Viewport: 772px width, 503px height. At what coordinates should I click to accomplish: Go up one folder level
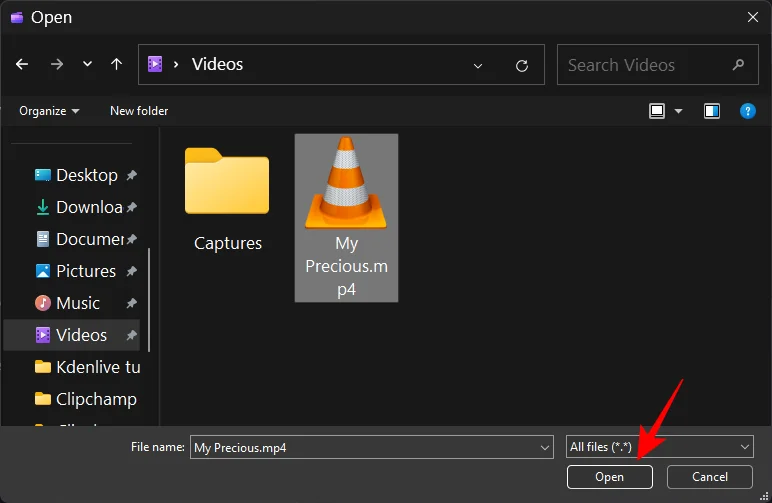pyautogui.click(x=116, y=64)
